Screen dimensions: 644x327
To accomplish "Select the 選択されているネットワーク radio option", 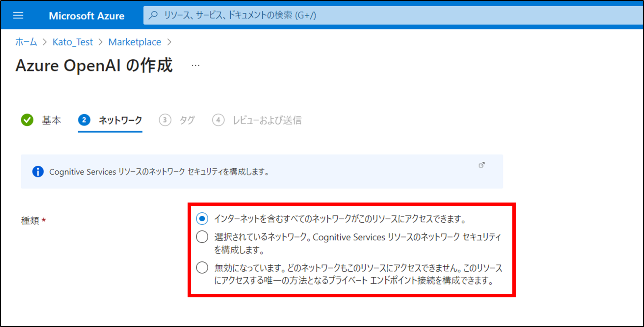I will 202,237.
